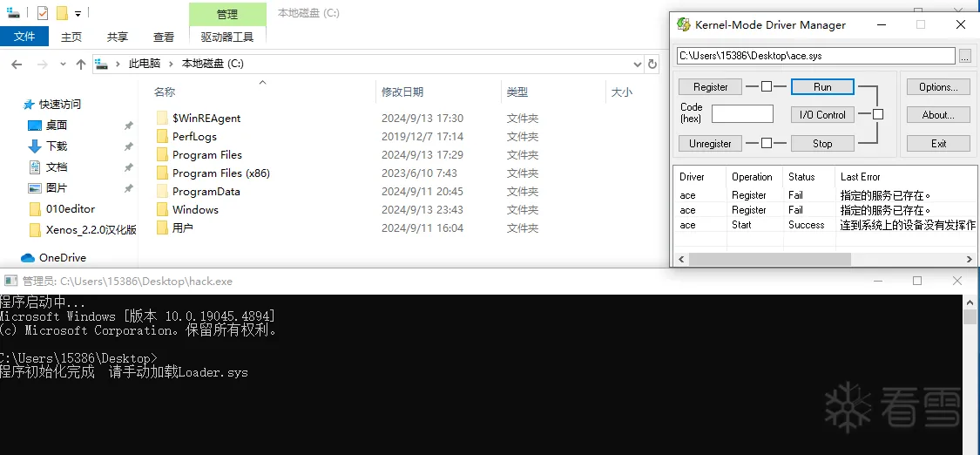Open the 010editor folder in navigation pane
Screen dimensions: 980x455
[x=71, y=208]
